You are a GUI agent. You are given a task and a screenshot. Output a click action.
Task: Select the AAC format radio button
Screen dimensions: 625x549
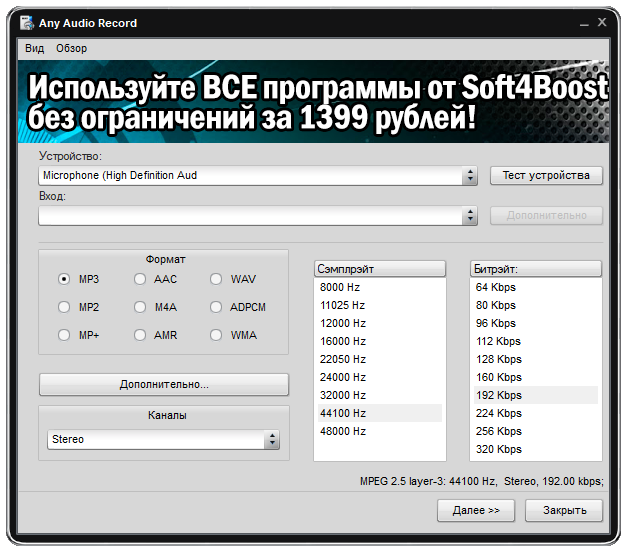[140, 279]
